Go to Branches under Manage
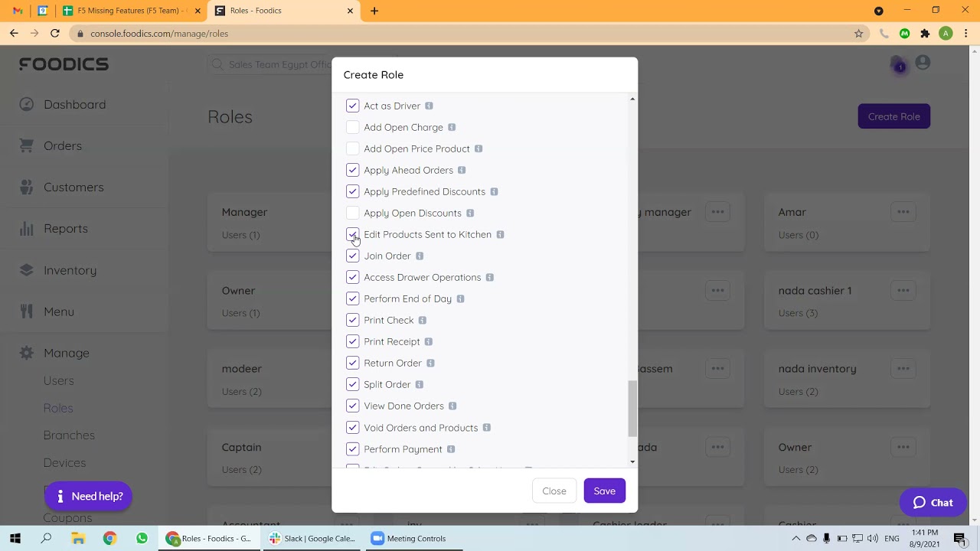Viewport: 980px width, 551px height. [x=69, y=435]
